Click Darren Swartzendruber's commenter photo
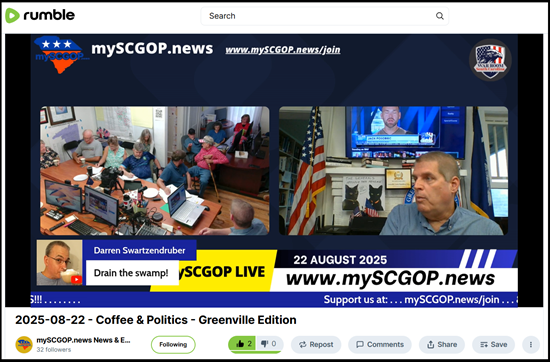This screenshot has height=362, width=550. [x=59, y=262]
